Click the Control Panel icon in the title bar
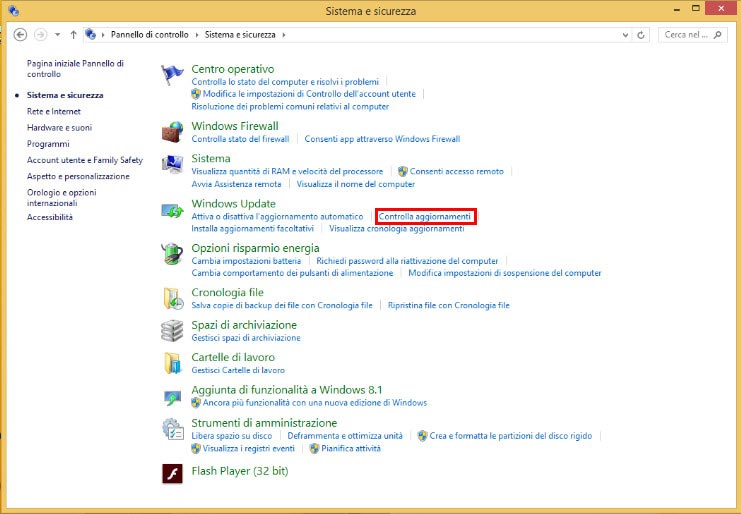Viewport: 741px width, 514px height. pyautogui.click(x=14, y=10)
